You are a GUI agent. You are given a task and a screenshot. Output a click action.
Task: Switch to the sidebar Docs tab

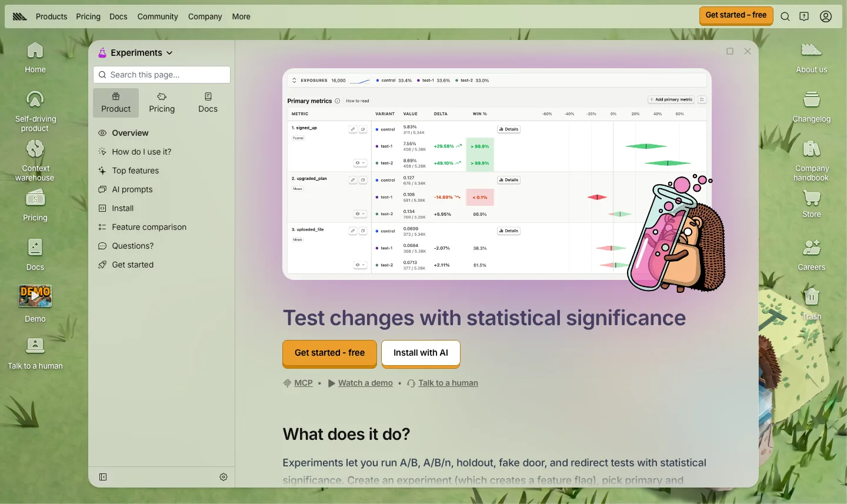coord(208,103)
